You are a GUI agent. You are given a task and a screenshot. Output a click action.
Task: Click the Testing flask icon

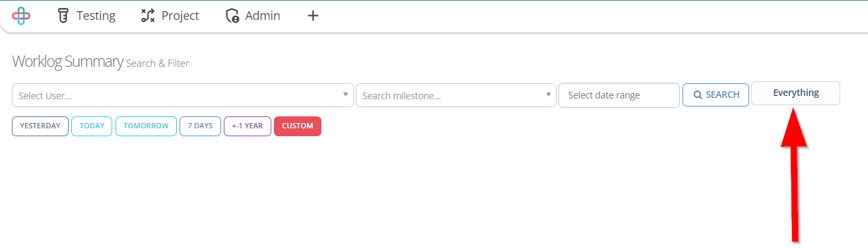pos(63,16)
